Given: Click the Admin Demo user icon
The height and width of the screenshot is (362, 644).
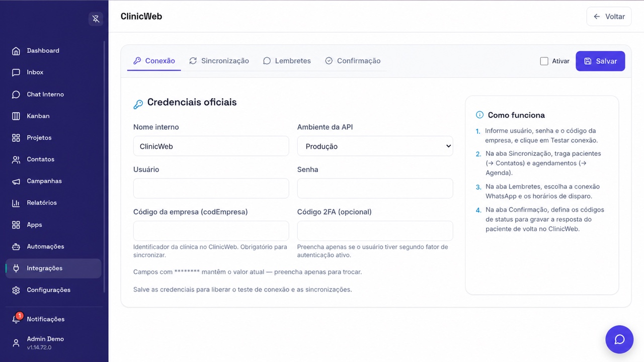Looking at the screenshot, I should point(16,343).
